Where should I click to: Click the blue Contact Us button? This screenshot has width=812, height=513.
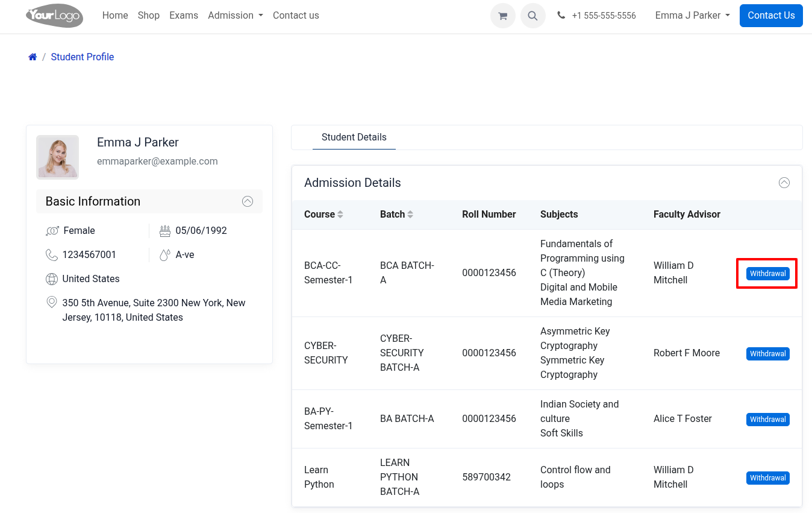tap(771, 16)
